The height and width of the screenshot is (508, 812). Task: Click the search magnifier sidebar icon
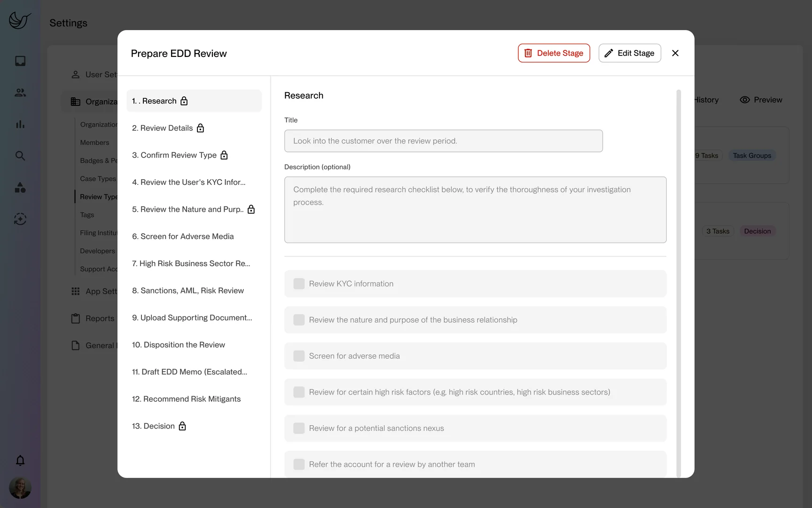click(x=20, y=156)
